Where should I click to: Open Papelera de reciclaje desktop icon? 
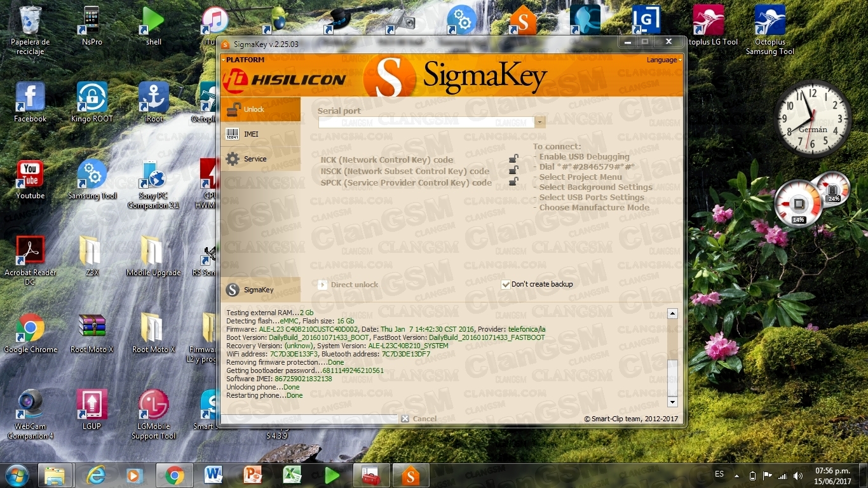(x=30, y=30)
